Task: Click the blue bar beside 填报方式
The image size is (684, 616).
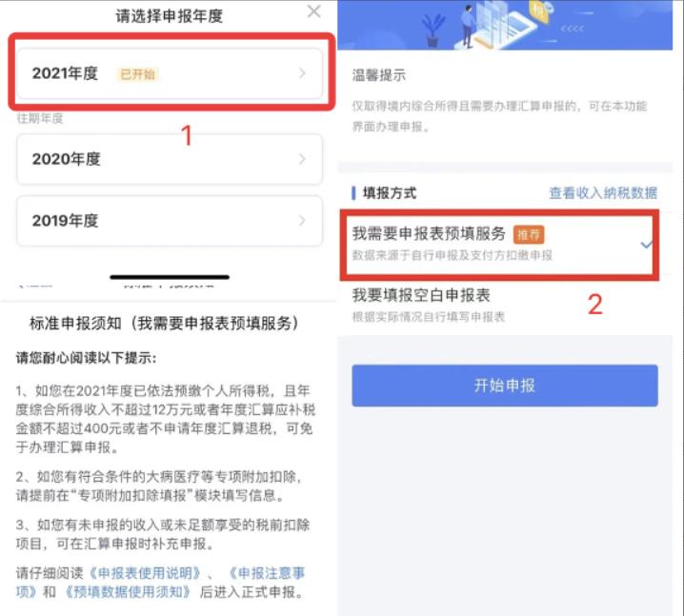Action: (353, 192)
